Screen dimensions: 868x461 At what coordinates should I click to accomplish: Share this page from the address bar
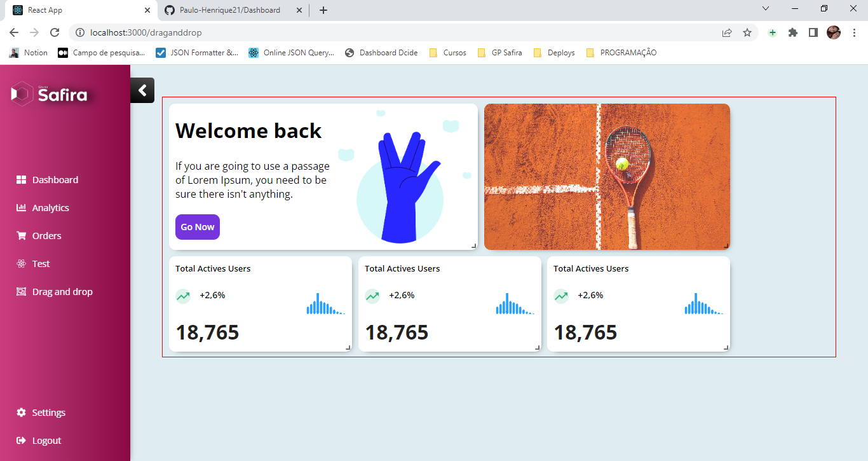[x=727, y=32]
